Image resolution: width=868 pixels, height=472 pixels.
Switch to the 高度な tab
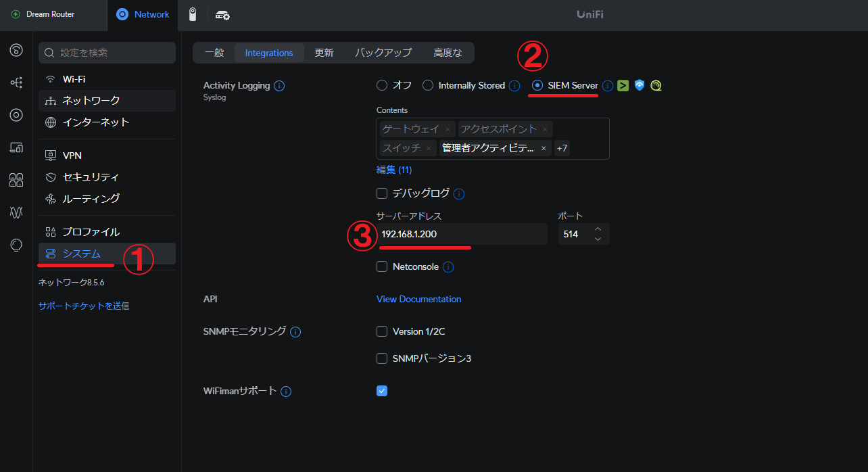pos(448,53)
